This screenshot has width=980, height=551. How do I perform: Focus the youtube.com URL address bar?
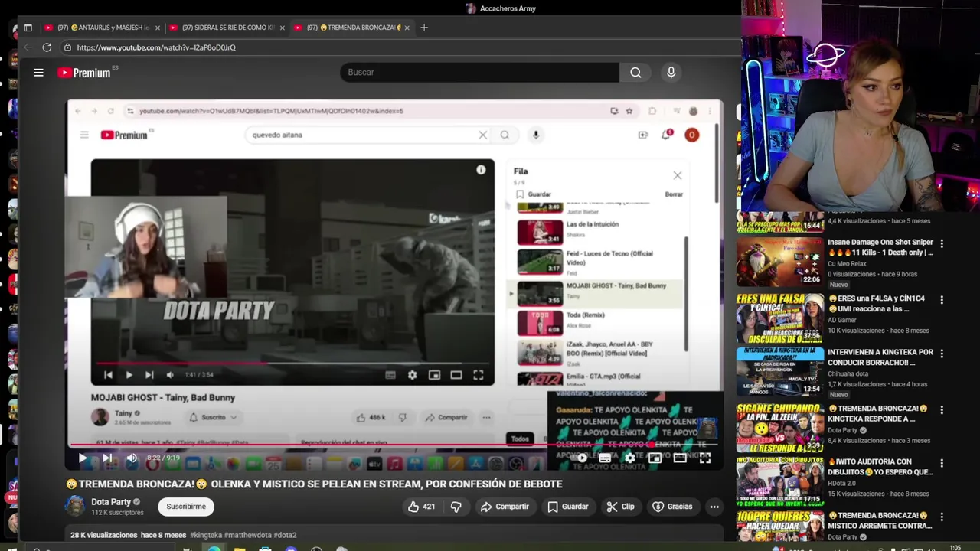(x=398, y=47)
